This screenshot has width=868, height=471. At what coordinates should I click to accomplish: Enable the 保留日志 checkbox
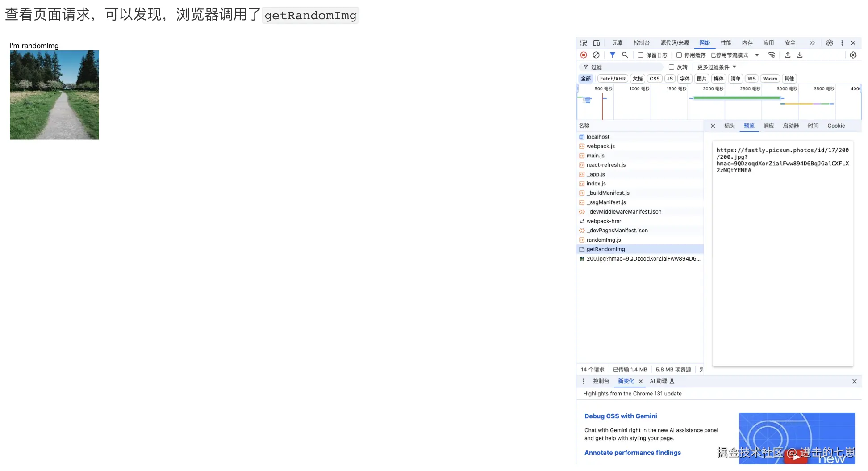(641, 55)
